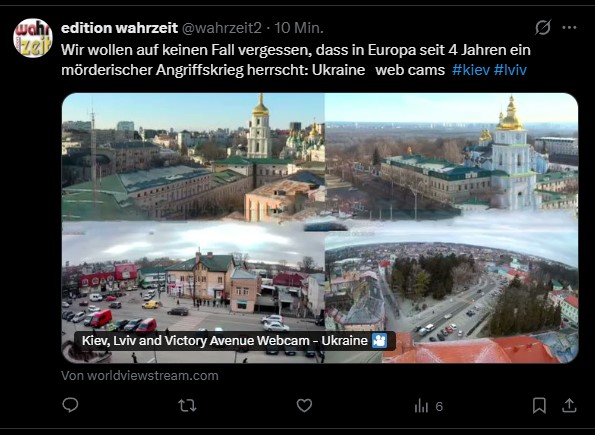Share the post via upload icon
This screenshot has width=595, height=435.
click(x=569, y=405)
